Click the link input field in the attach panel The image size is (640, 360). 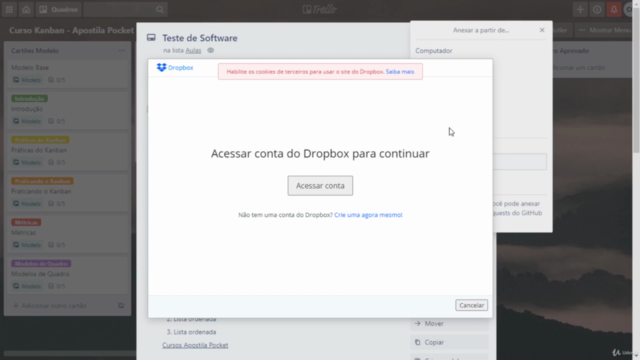[x=520, y=162]
